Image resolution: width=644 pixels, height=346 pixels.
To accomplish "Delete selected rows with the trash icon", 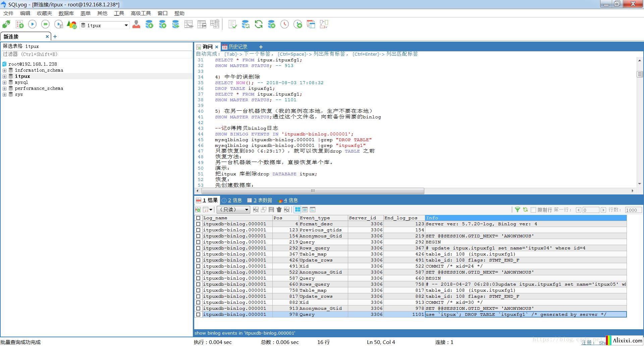I will (x=279, y=210).
